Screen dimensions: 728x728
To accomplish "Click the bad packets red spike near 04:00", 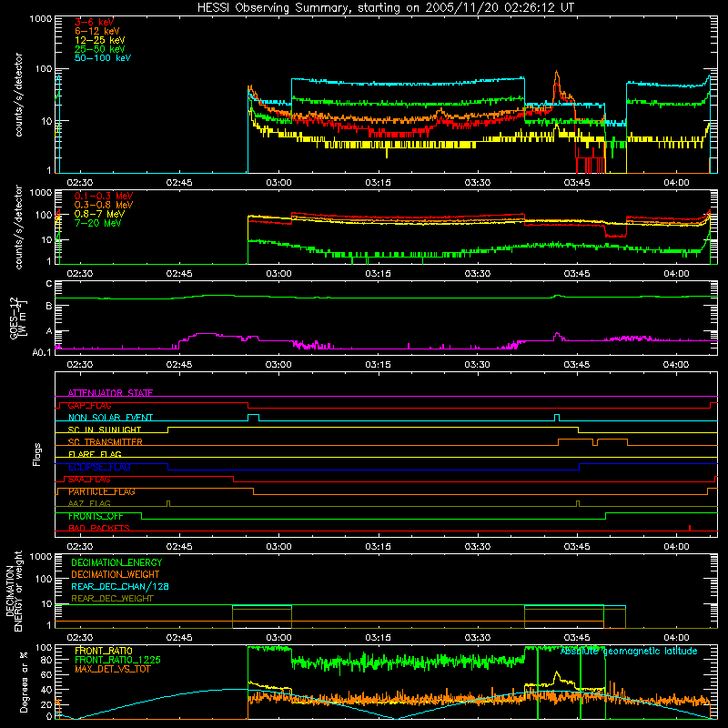I will click(x=690, y=528).
